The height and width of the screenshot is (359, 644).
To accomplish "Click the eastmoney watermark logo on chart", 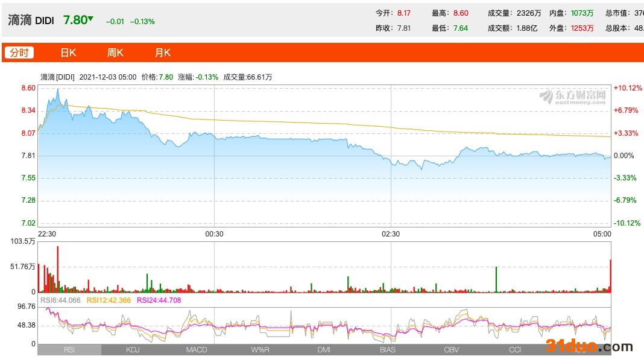I will (x=572, y=97).
